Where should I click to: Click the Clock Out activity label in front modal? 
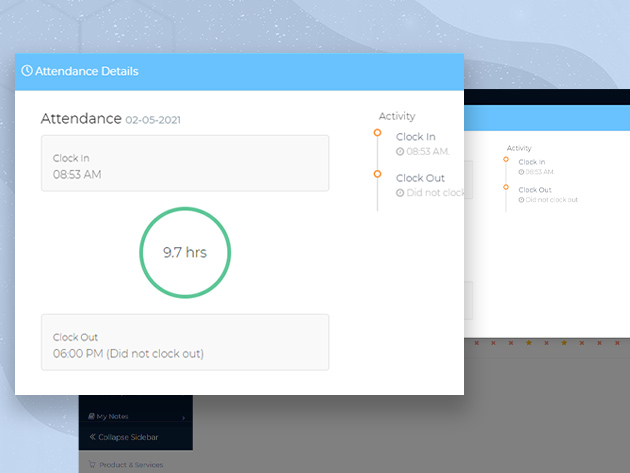(x=420, y=178)
